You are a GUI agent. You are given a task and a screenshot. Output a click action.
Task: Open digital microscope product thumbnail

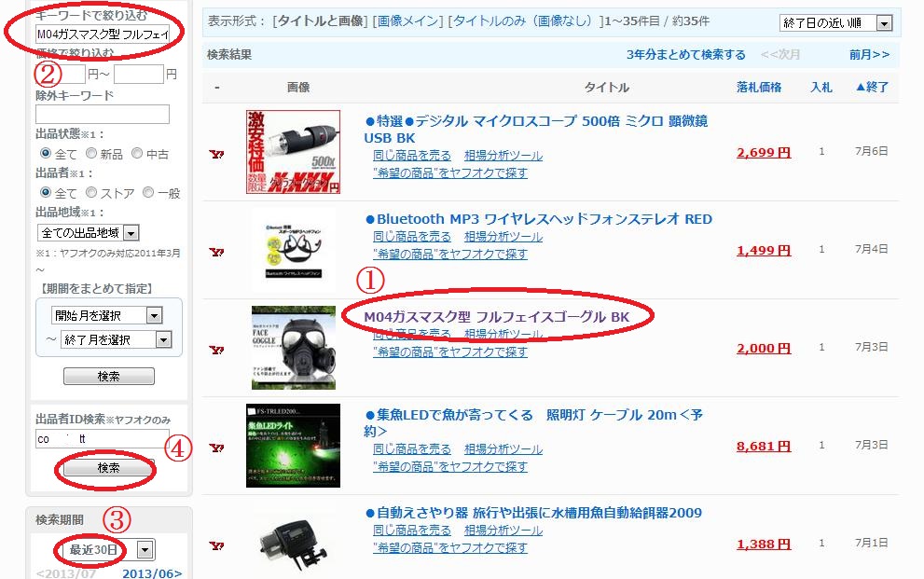pyautogui.click(x=293, y=152)
